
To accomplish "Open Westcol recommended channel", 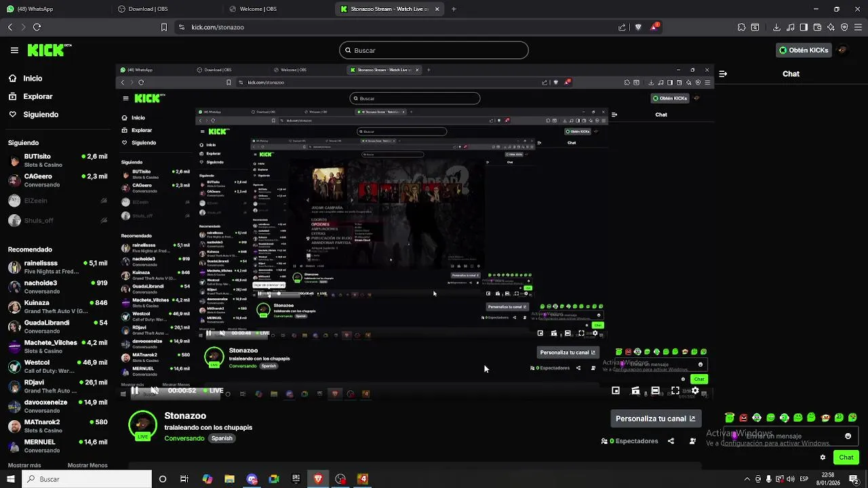I will [58, 366].
